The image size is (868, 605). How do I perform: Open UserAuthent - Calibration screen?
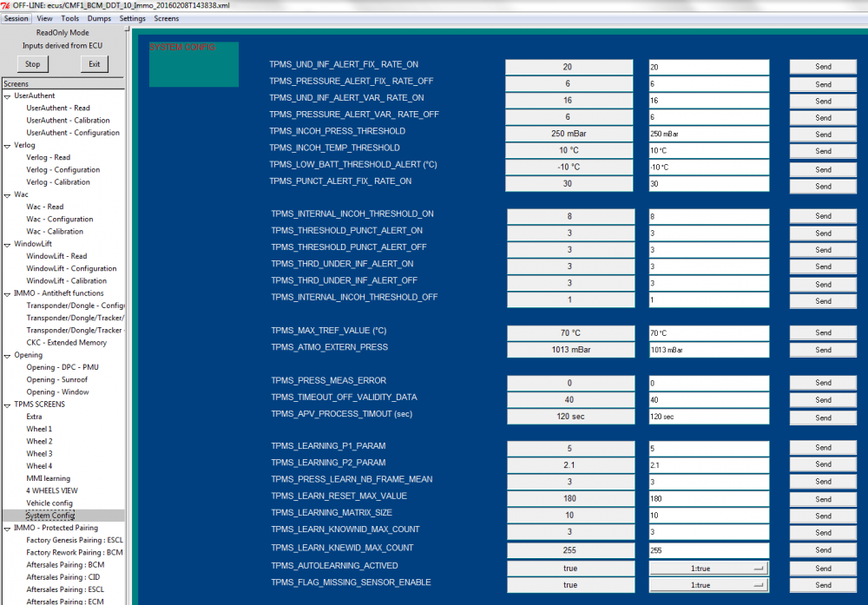point(68,120)
